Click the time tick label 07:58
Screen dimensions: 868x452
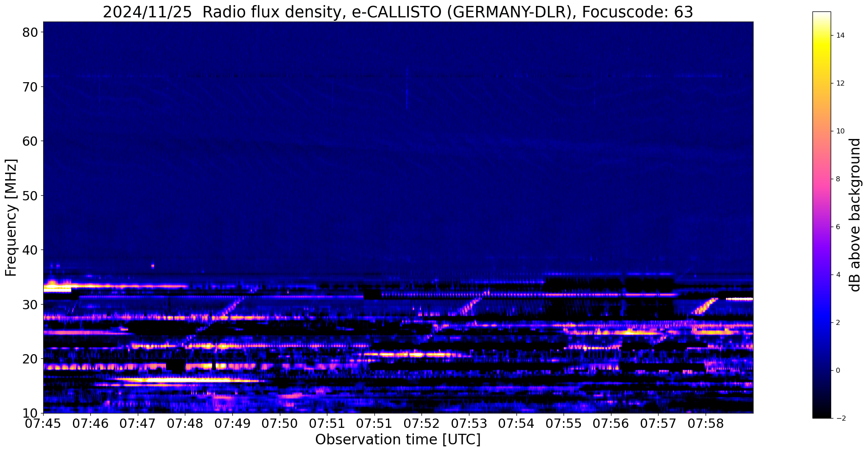(x=706, y=424)
